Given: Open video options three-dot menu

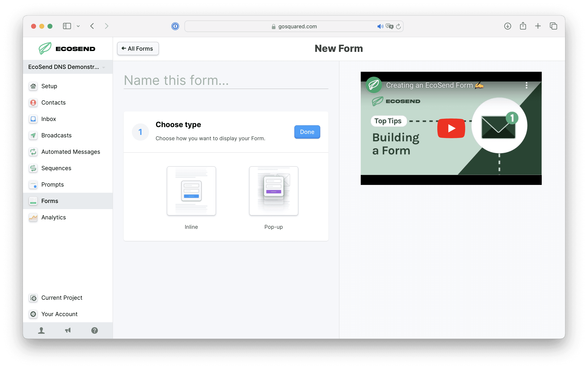Looking at the screenshot, I should click(526, 85).
